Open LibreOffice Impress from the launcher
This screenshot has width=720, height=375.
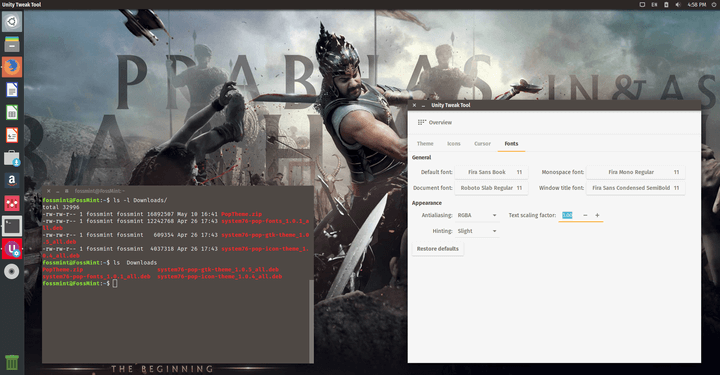click(x=12, y=135)
